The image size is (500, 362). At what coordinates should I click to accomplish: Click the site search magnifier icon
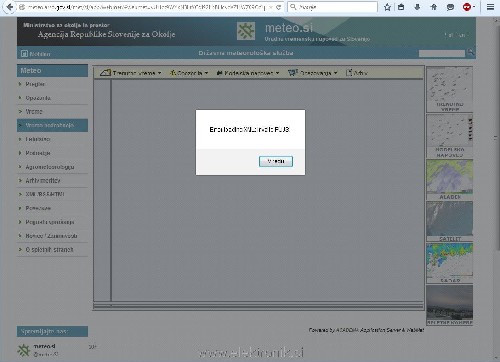470,52
